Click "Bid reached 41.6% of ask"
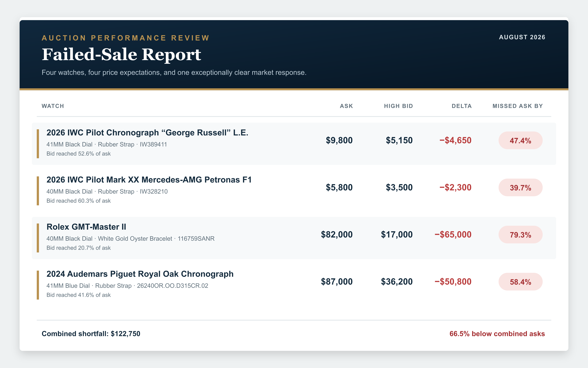 click(x=78, y=295)
